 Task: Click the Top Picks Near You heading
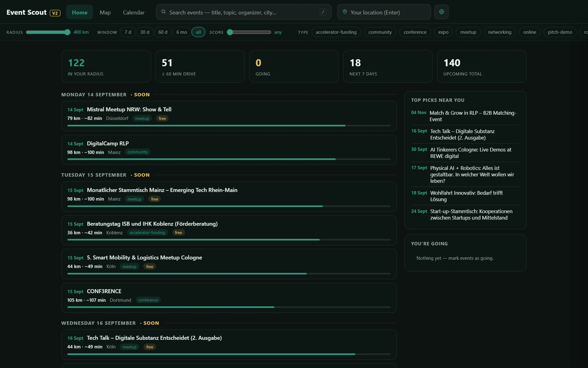click(438, 100)
